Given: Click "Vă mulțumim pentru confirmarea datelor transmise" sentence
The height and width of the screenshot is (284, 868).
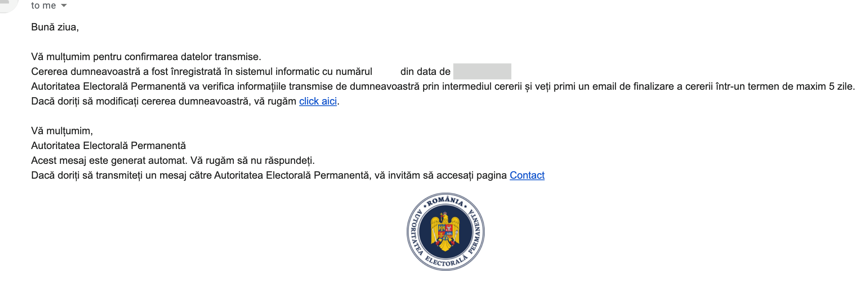Looking at the screenshot, I should [x=146, y=57].
